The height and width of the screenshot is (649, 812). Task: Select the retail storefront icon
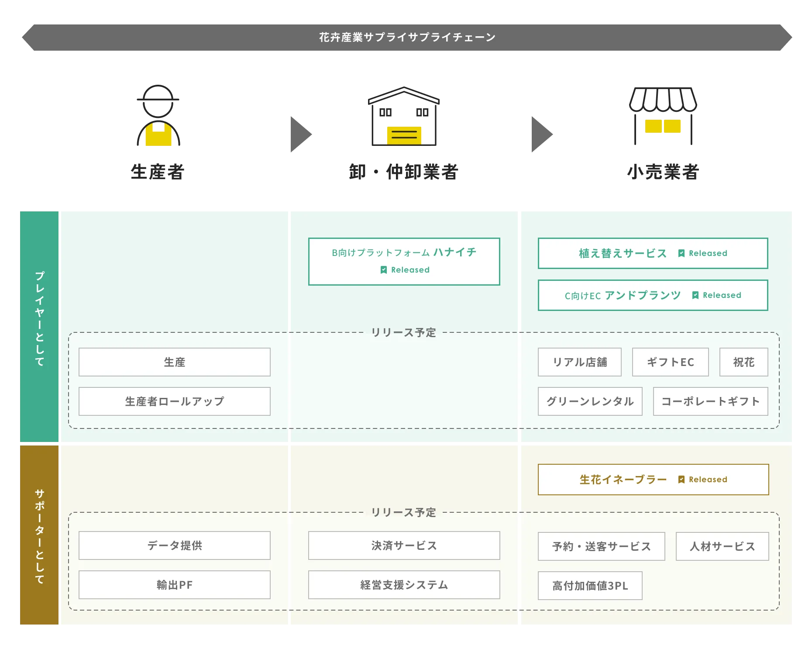665,118
